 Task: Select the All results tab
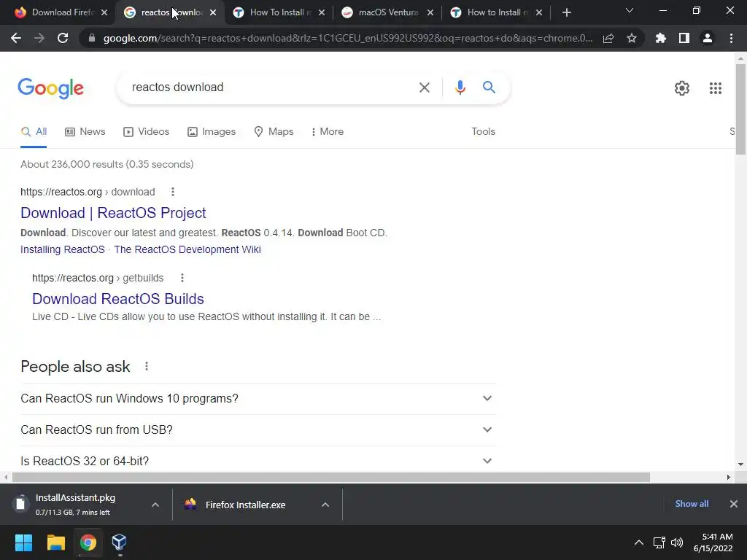[34, 132]
